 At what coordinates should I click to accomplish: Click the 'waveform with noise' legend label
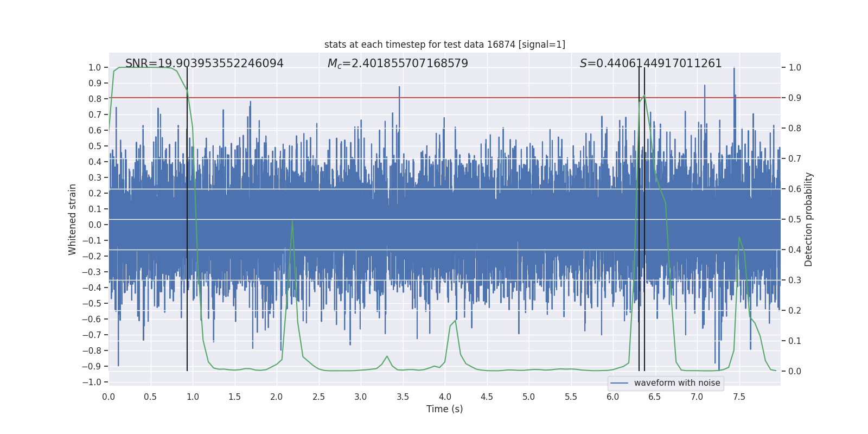tap(676, 383)
